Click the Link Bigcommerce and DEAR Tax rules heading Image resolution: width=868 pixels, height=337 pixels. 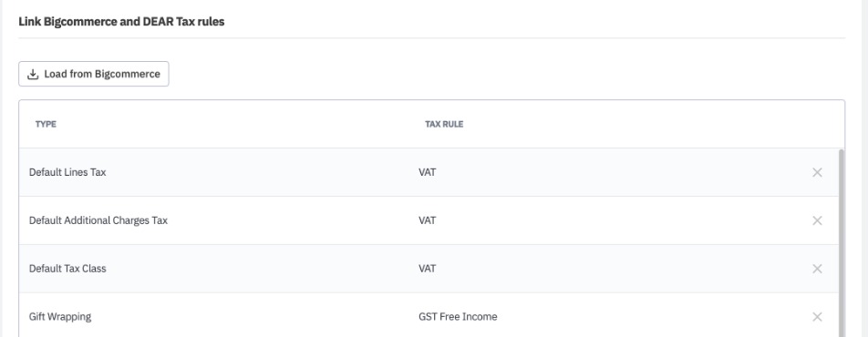coord(121,22)
